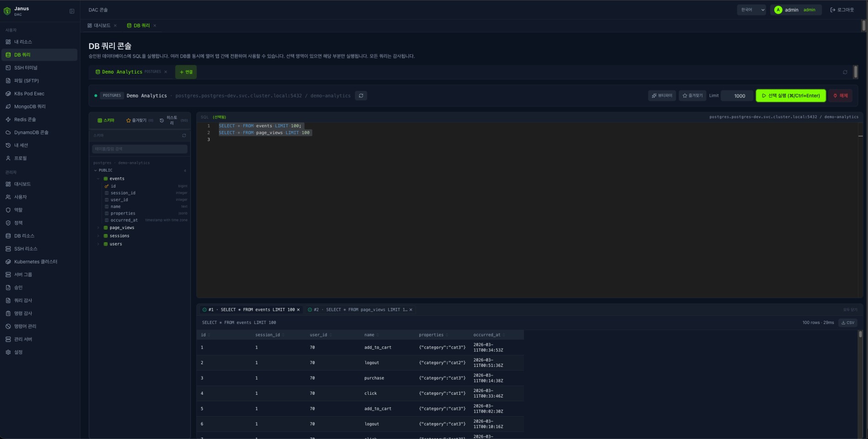Open K8s Pod Exec in the sidebar
868x439 pixels.
coord(39,94)
